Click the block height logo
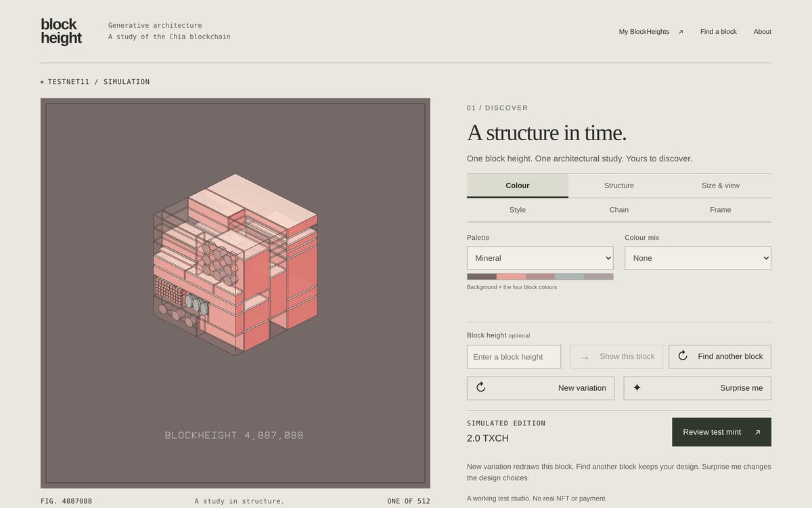This screenshot has height=508, width=812. point(62,32)
